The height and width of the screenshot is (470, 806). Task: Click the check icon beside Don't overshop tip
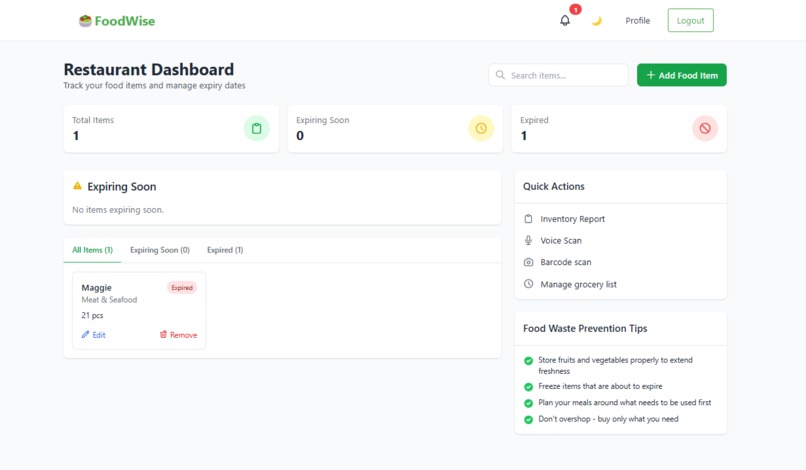point(528,419)
